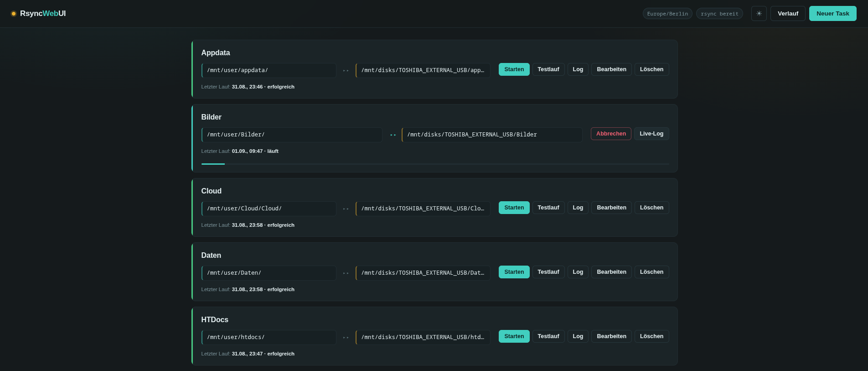868x371 pixels.
Task: Click the arrow icon between Daten paths
Action: (x=346, y=273)
